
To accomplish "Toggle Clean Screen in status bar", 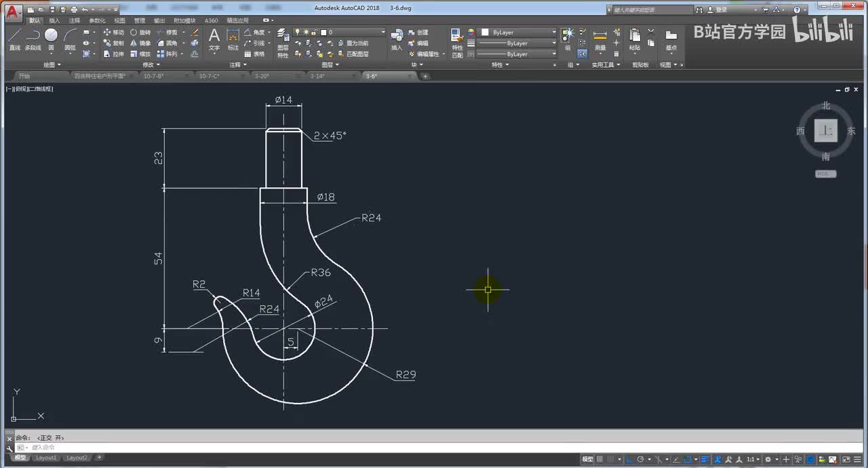I will pos(846,459).
